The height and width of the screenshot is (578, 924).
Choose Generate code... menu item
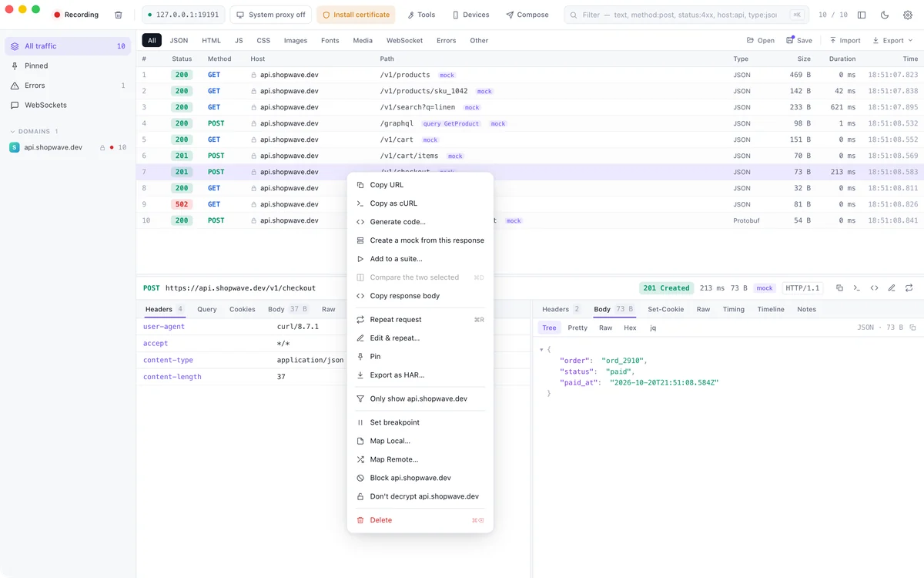(x=420, y=222)
